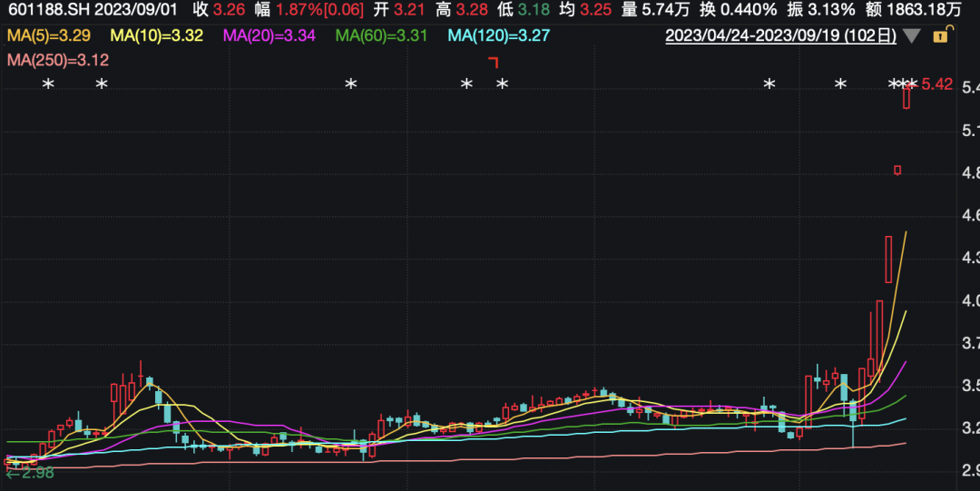Click the red bracket marker above the chart
The height and width of the screenshot is (491, 980).
(493, 62)
